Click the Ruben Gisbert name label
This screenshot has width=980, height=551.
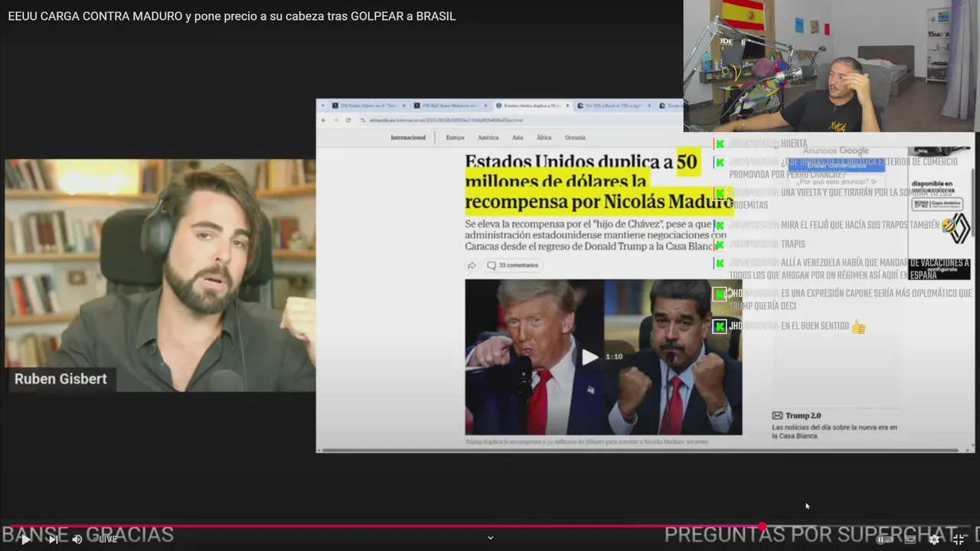(x=60, y=379)
